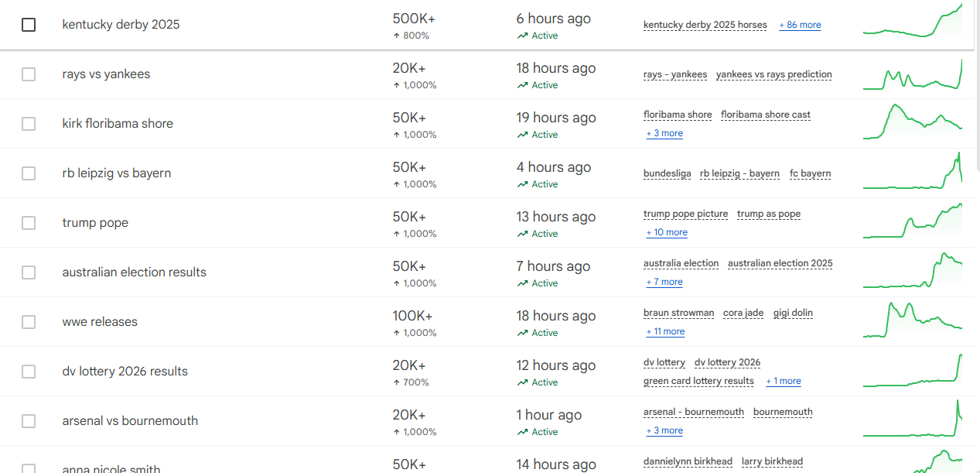Open the rays vs yankees trend sparkline
This screenshot has width=980, height=473.
pos(913,74)
